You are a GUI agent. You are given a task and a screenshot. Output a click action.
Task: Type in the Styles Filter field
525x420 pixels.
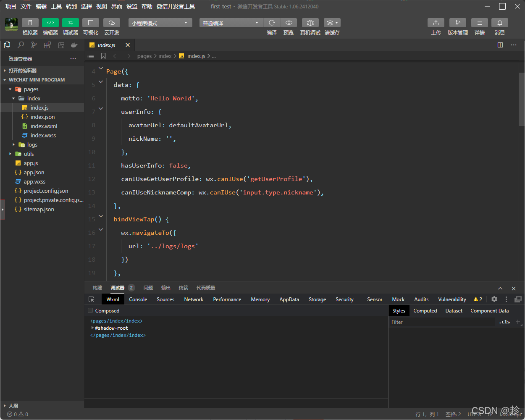pos(441,322)
